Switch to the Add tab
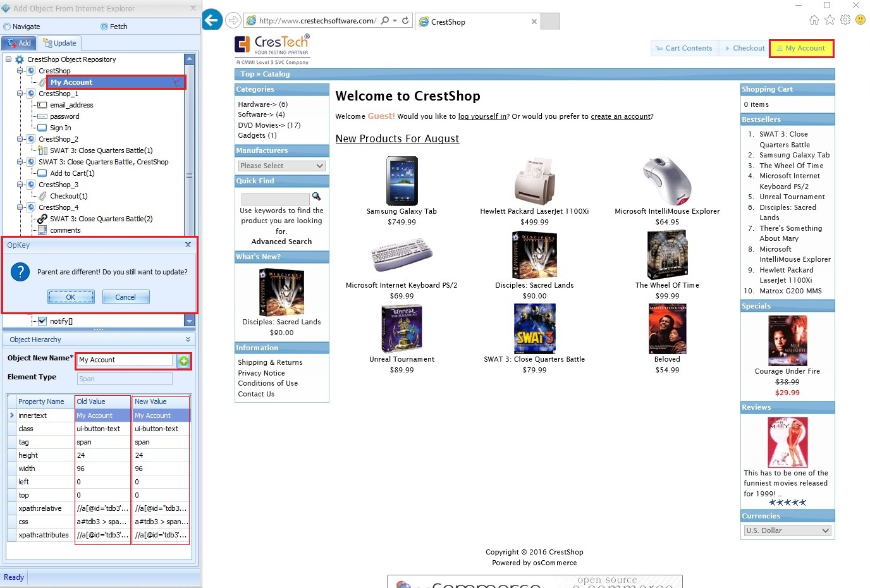 pyautogui.click(x=19, y=43)
